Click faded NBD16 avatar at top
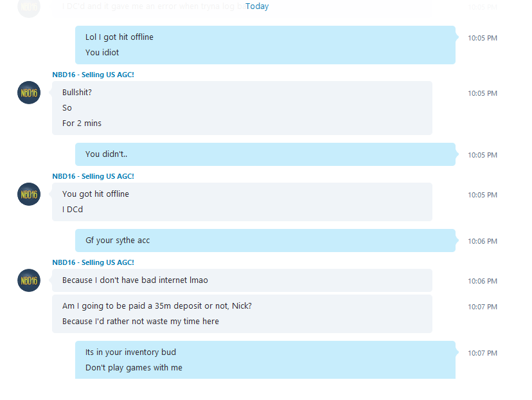Screen dimensions: 532x400 pyautogui.click(x=29, y=8)
